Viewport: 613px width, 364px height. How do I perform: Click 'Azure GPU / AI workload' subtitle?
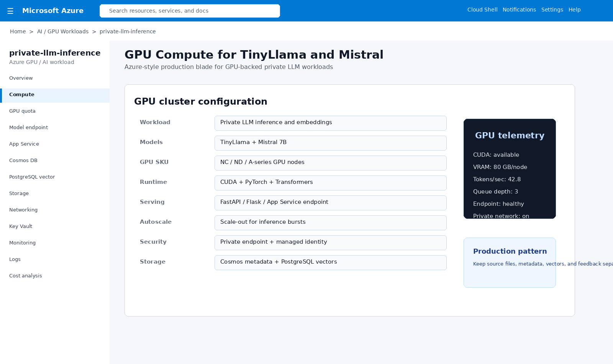click(42, 62)
